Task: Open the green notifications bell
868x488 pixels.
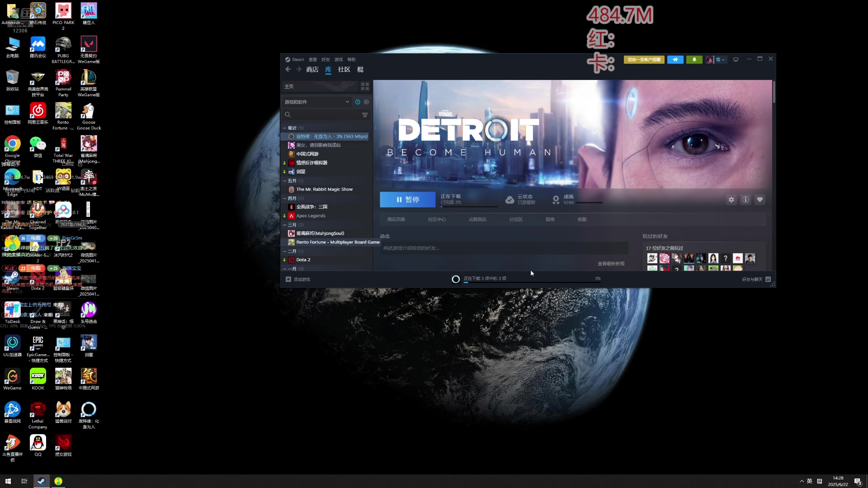Action: pyautogui.click(x=694, y=60)
